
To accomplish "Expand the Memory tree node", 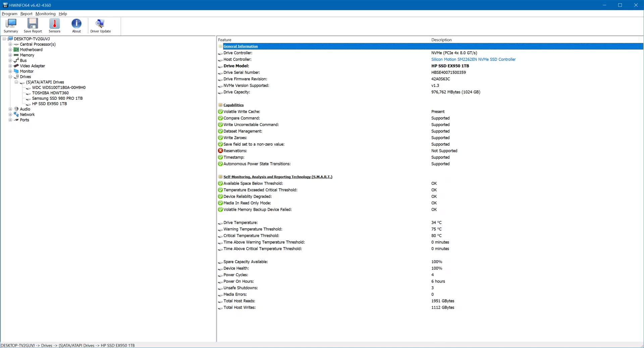I will pos(10,55).
